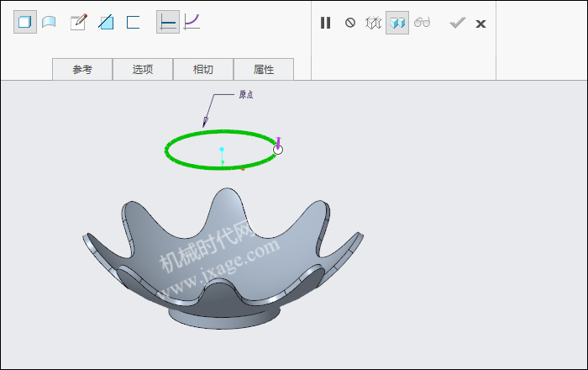Switch to unattached preview mode
Image resolution: width=588 pixels, height=370 pixels.
point(374,23)
